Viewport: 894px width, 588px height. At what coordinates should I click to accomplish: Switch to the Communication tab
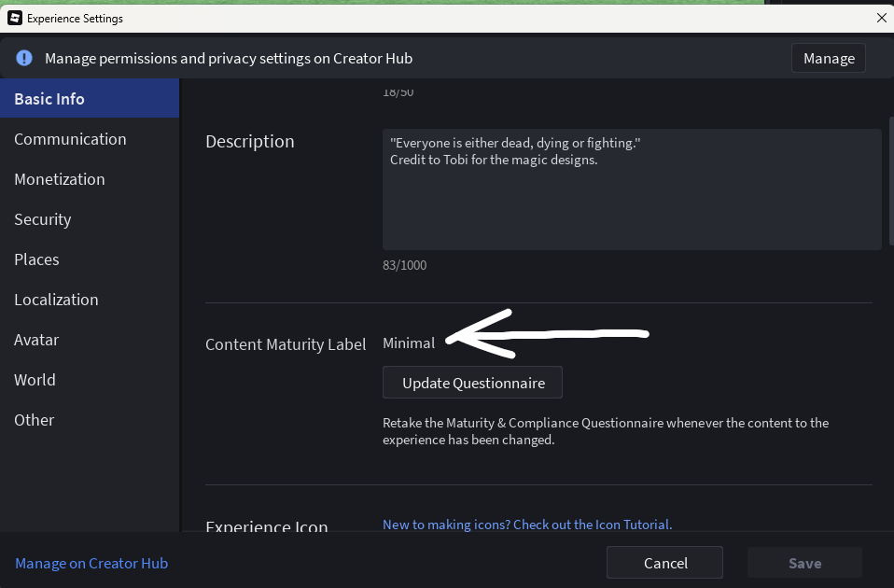click(70, 139)
